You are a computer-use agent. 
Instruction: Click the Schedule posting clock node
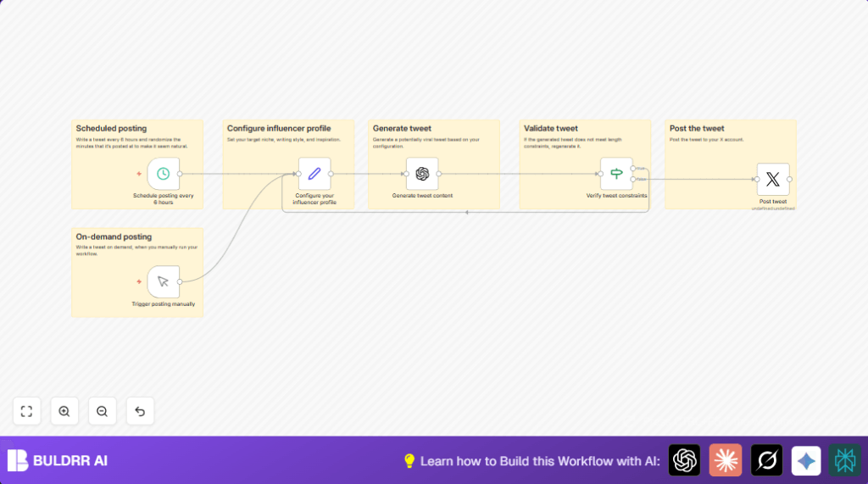coord(163,174)
